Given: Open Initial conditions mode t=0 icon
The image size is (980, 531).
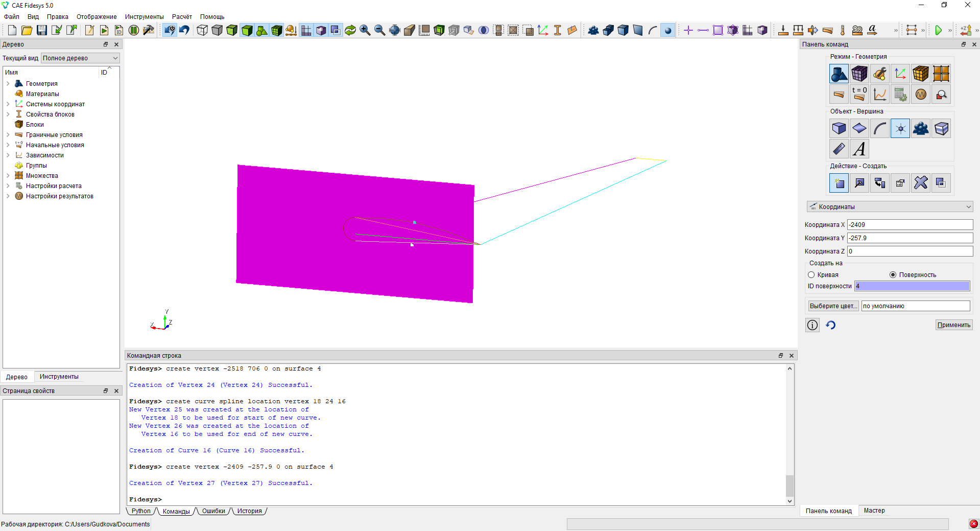Looking at the screenshot, I should (x=859, y=94).
